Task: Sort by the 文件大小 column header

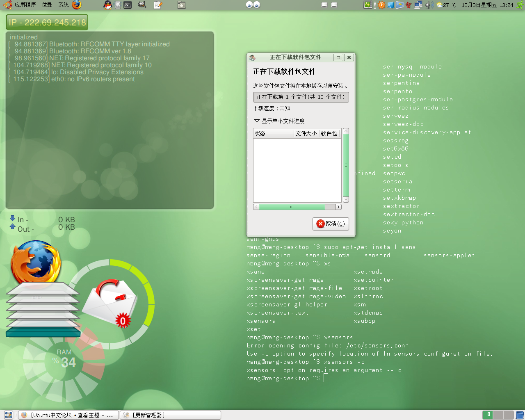Action: pyautogui.click(x=306, y=133)
